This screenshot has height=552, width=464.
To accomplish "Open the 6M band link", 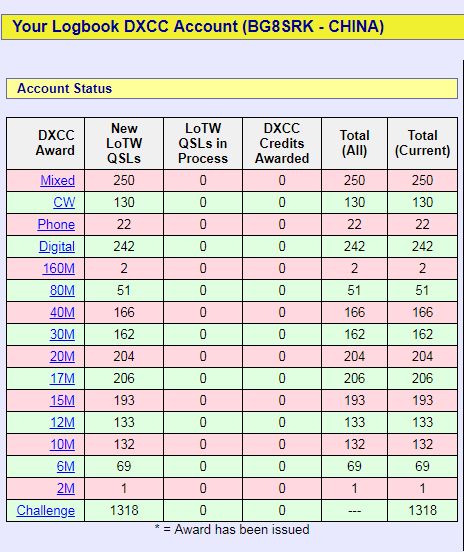I will pyautogui.click(x=66, y=466).
